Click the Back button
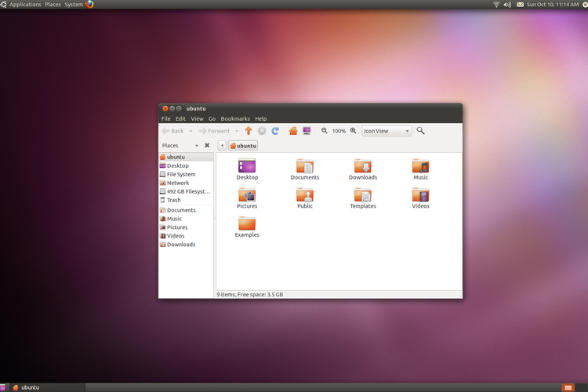The image size is (588, 392). (173, 131)
